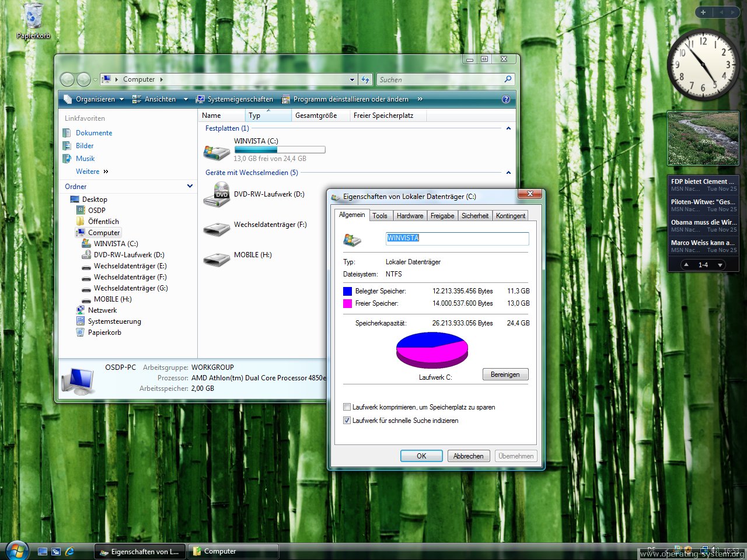
Task: Click the Switch between windows quick launch icon
Action: point(56,551)
